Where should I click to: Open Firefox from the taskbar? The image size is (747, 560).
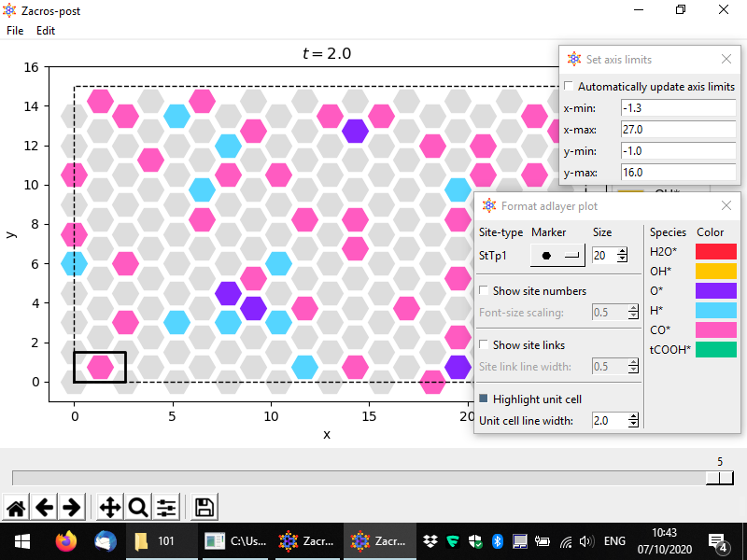point(65,541)
